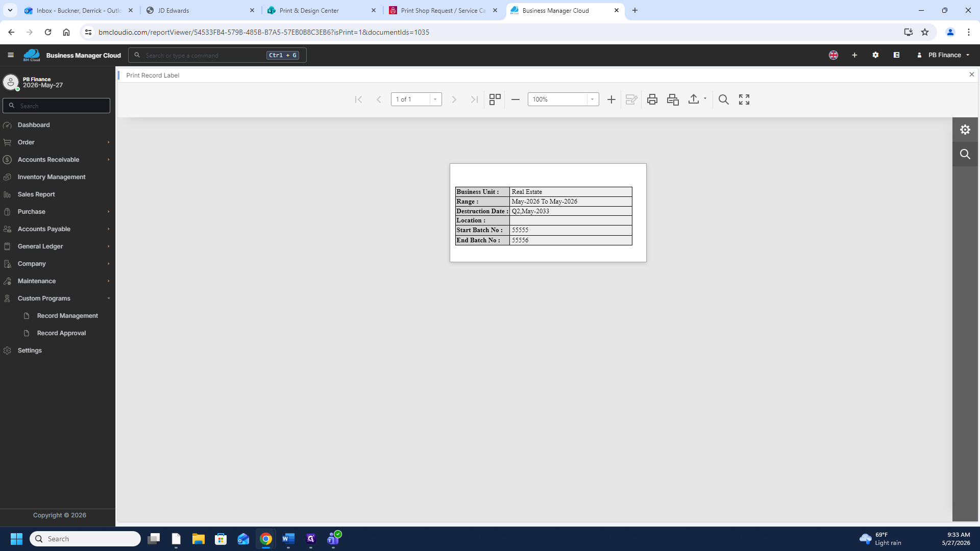Image resolution: width=980 pixels, height=551 pixels.
Task: Open settings gear in top bar
Action: (875, 55)
